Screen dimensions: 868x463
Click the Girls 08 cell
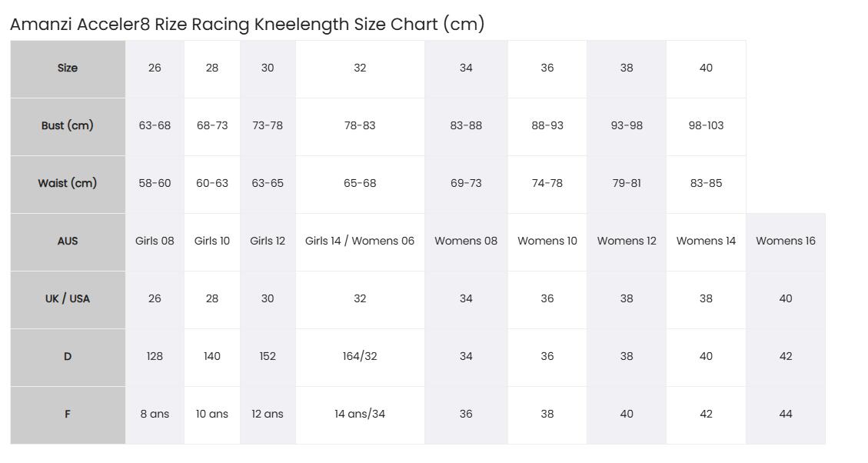155,241
